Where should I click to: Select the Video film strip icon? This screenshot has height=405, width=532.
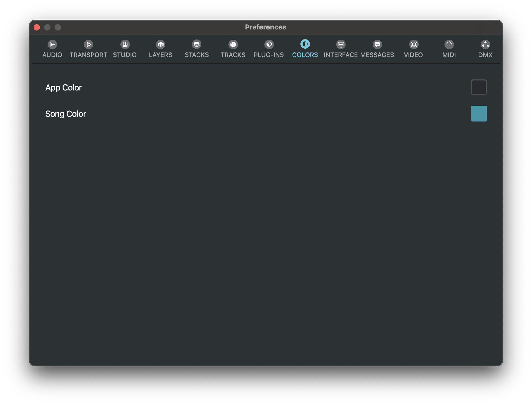point(414,44)
